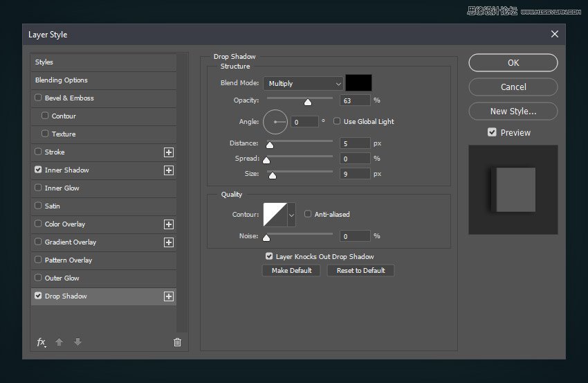The width and height of the screenshot is (588, 383).
Task: Toggle the Anti-aliased checkbox
Action: pyautogui.click(x=308, y=215)
